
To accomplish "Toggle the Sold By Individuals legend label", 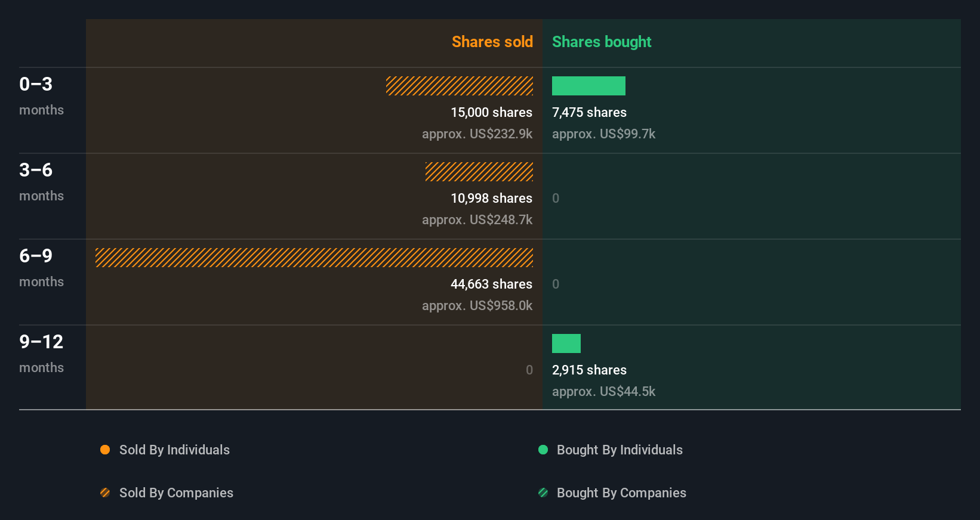I will pos(174,450).
